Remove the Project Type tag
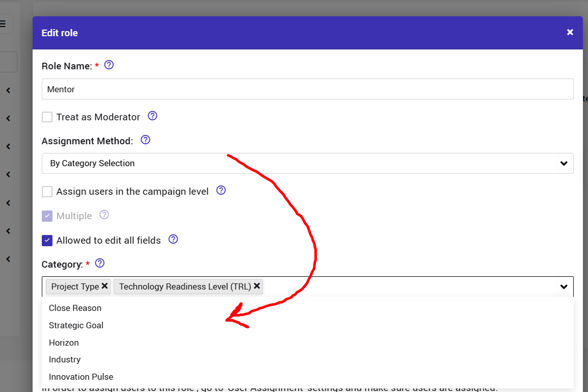The width and height of the screenshot is (588, 392). (x=104, y=286)
